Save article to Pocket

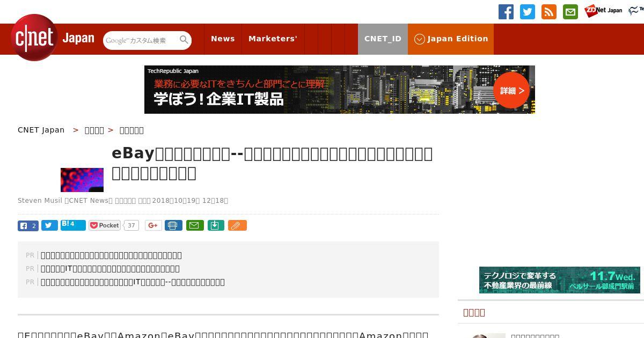(105, 225)
